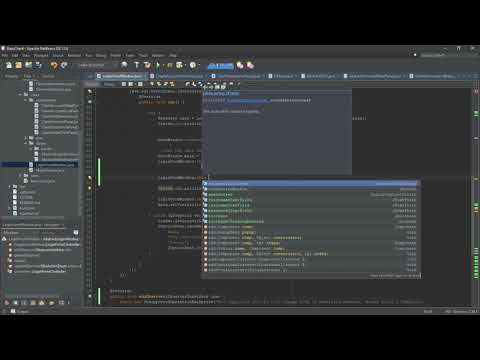Toggle Show Inherited Members in Navigator

[x=7, y=303]
